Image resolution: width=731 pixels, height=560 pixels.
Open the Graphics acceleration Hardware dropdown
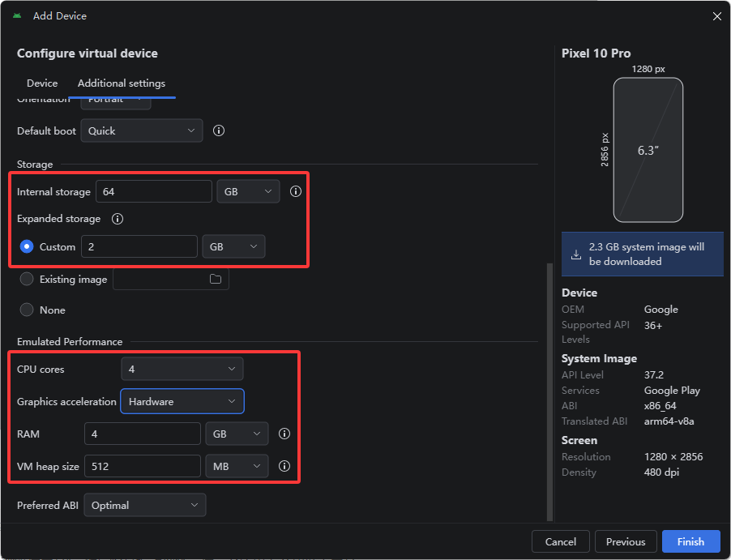point(182,401)
